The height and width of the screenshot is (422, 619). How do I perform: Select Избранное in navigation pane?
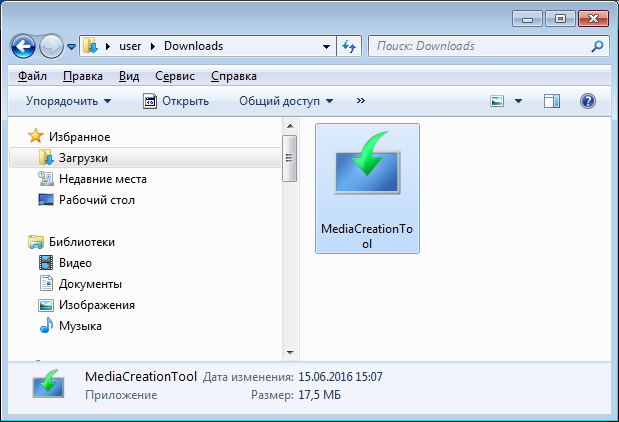(x=79, y=137)
